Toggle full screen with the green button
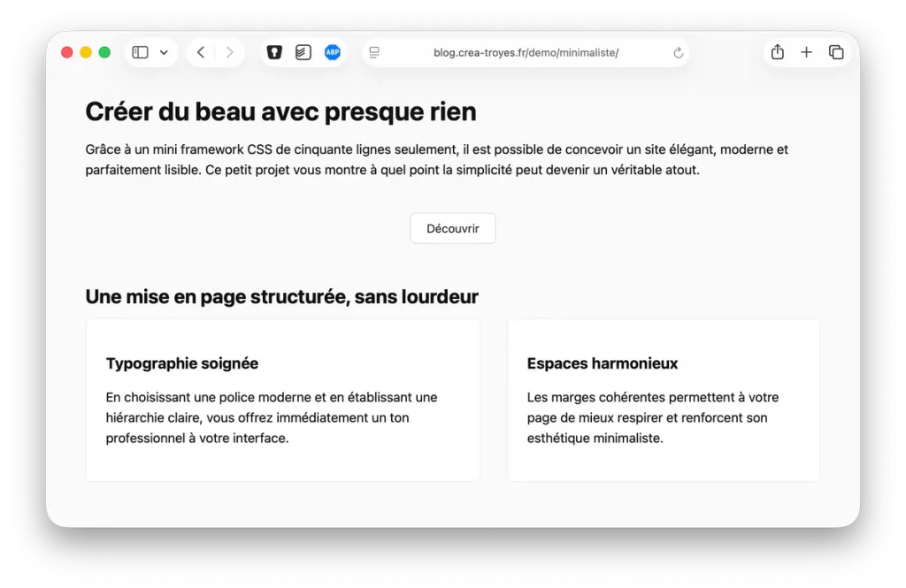This screenshot has height=588, width=906. pos(105,52)
